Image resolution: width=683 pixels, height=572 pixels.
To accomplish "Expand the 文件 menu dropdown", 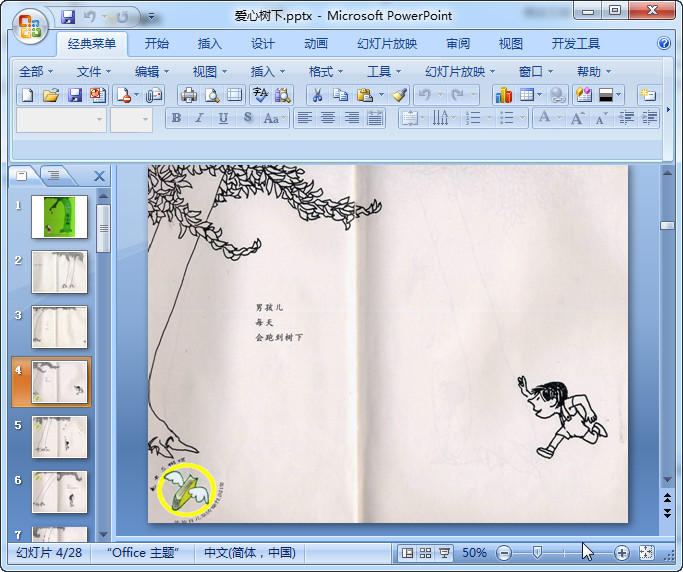I will click(x=94, y=71).
